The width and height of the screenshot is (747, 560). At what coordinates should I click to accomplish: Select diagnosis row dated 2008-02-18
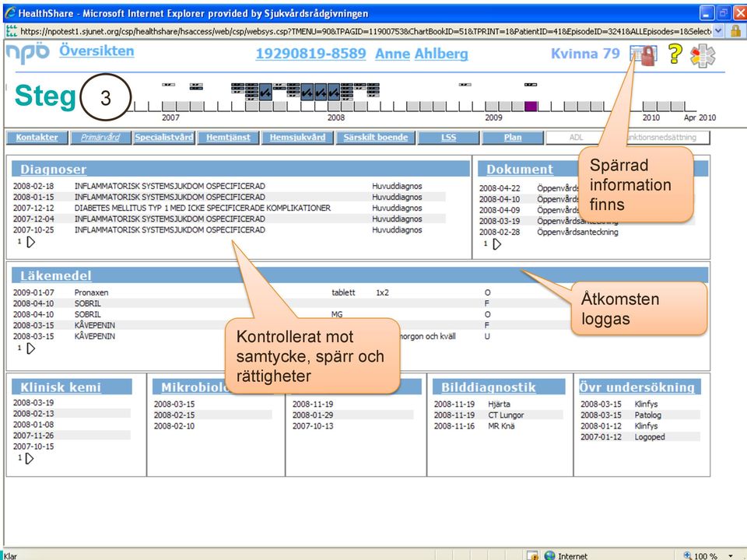point(229,186)
